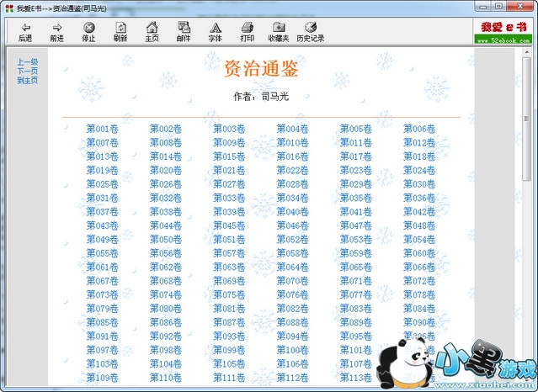The width and height of the screenshot is (538, 392).
Task: Open chapter 第104卷
Action: [x=166, y=364]
